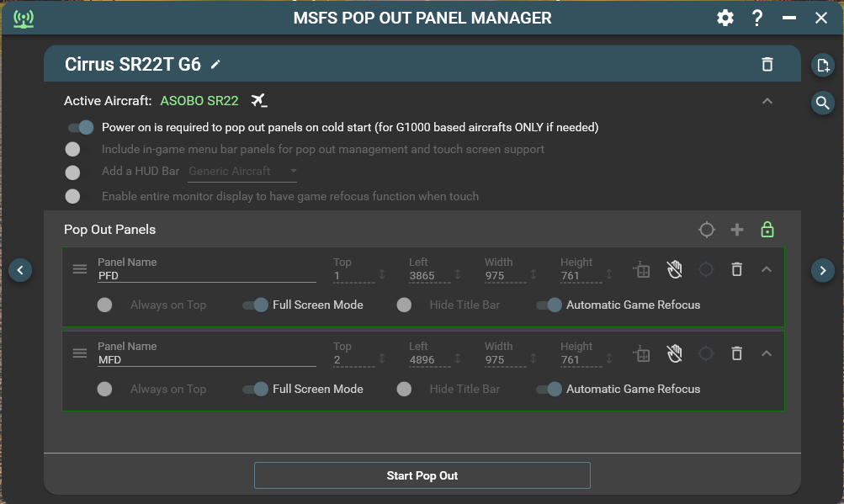Click the PFD Panel Name text field
Image resolution: width=844 pixels, height=504 pixels.
pyautogui.click(x=206, y=275)
